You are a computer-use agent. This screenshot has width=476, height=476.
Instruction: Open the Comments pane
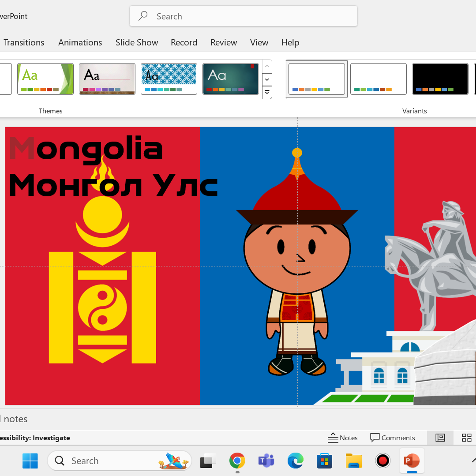click(393, 438)
